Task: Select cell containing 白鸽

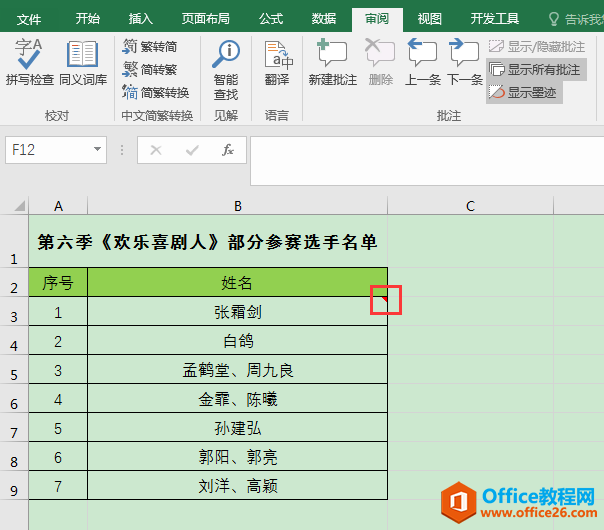Action: coord(237,340)
